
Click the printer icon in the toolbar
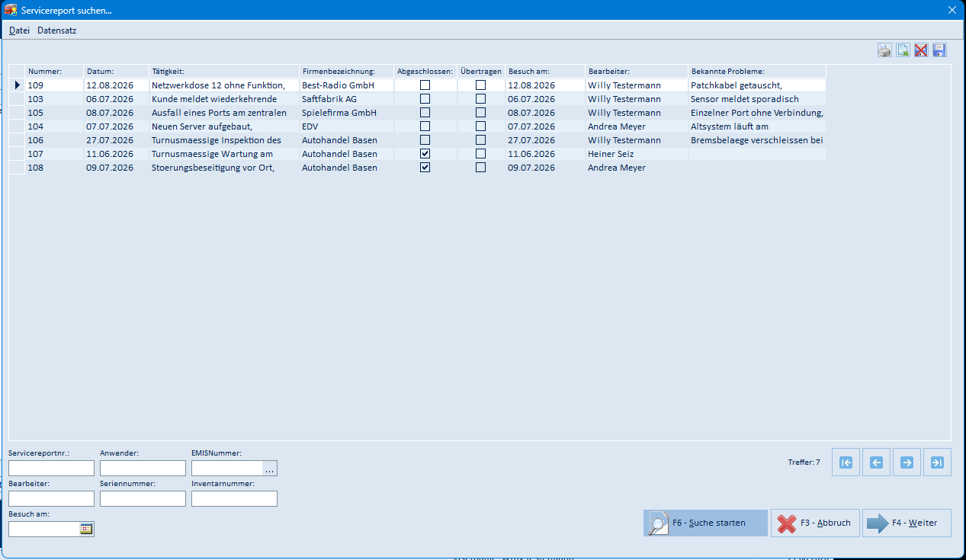(x=884, y=50)
